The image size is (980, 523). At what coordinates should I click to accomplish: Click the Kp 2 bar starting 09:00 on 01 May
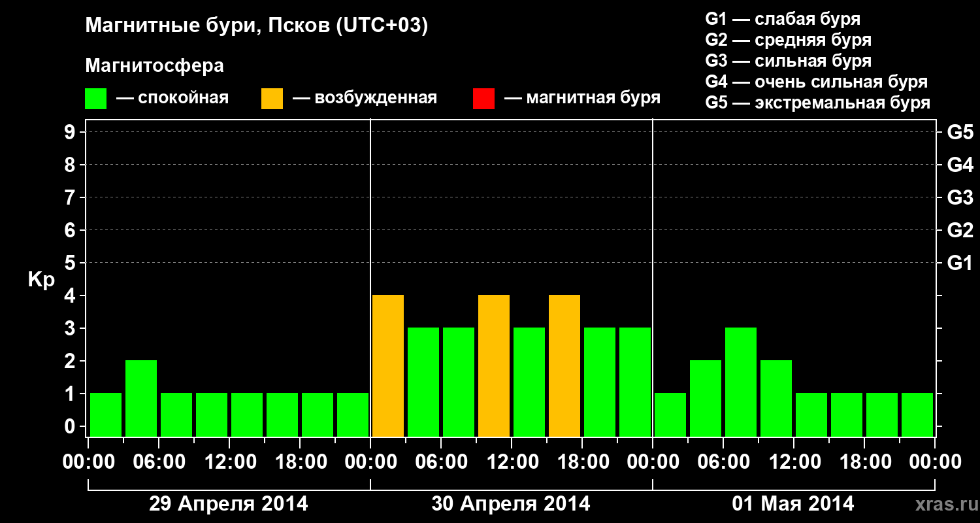776,398
